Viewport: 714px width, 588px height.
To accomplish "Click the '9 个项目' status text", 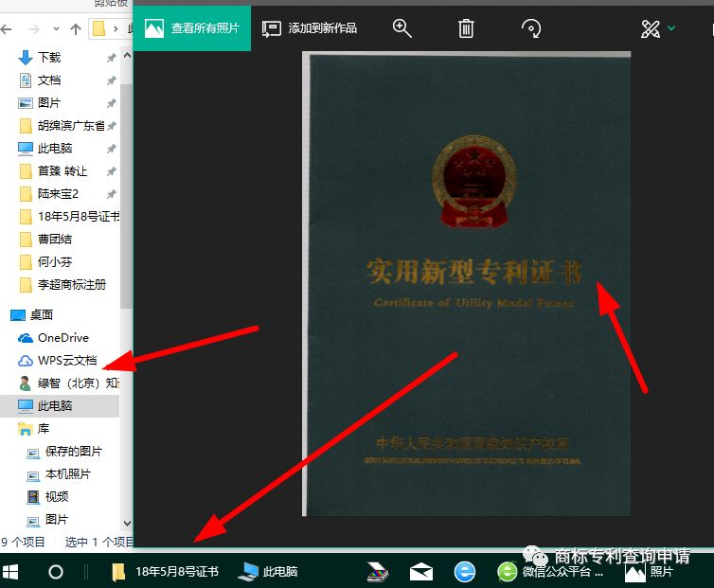I will pyautogui.click(x=23, y=542).
